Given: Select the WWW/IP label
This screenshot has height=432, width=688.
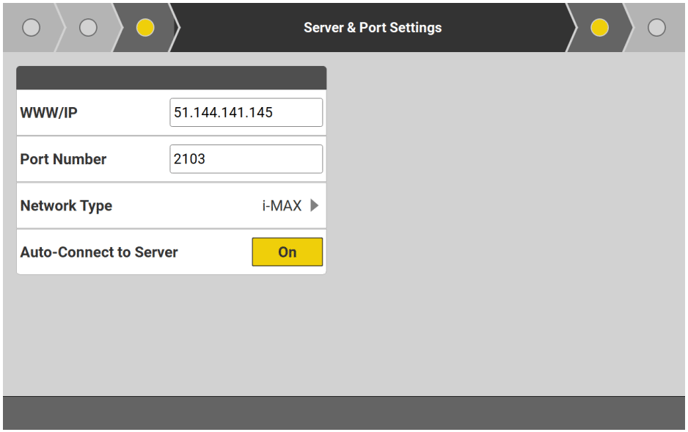Looking at the screenshot, I should tap(49, 113).
